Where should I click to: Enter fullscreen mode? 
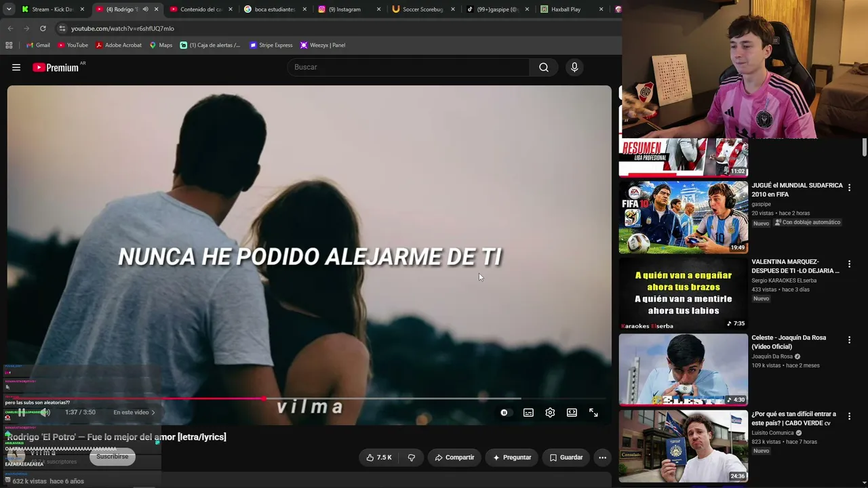(593, 412)
